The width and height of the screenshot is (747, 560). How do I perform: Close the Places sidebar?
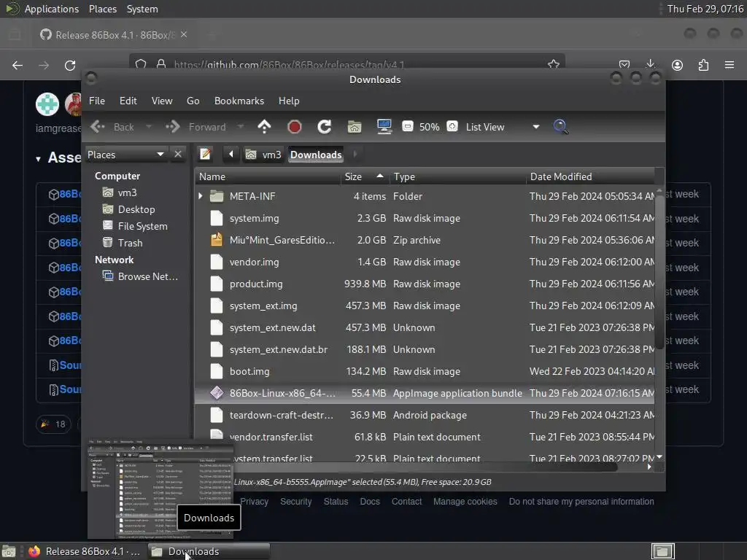178,155
